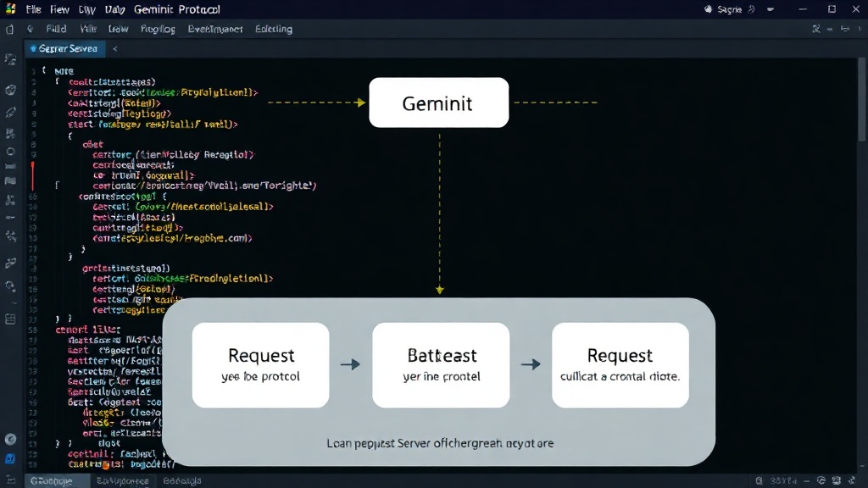Click the 'cenert llle:' code line
868x488 pixels.
(x=87, y=330)
